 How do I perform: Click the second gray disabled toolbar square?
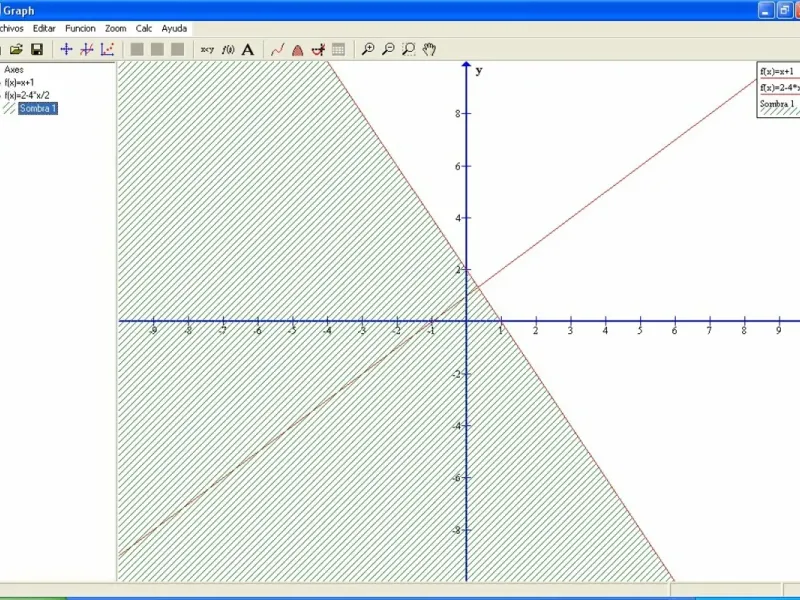157,49
